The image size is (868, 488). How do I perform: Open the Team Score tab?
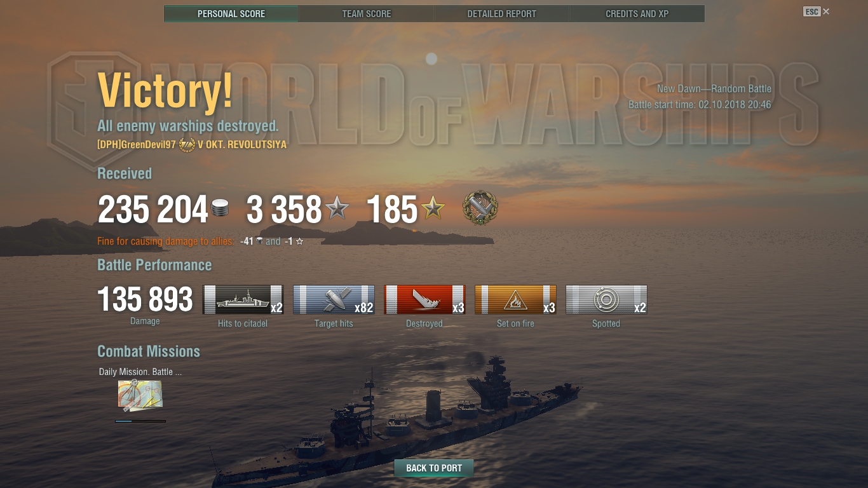[x=367, y=13]
